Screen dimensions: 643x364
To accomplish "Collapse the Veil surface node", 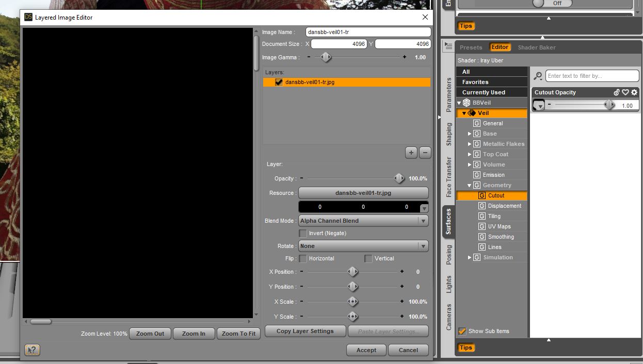I will pyautogui.click(x=464, y=113).
